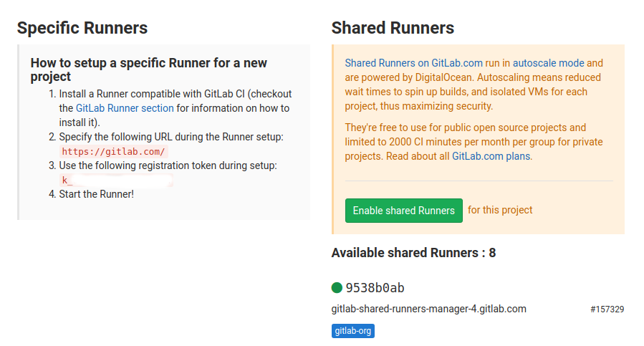Select the https://gitlab.com/ URL code text
644x346 pixels.
pos(113,152)
